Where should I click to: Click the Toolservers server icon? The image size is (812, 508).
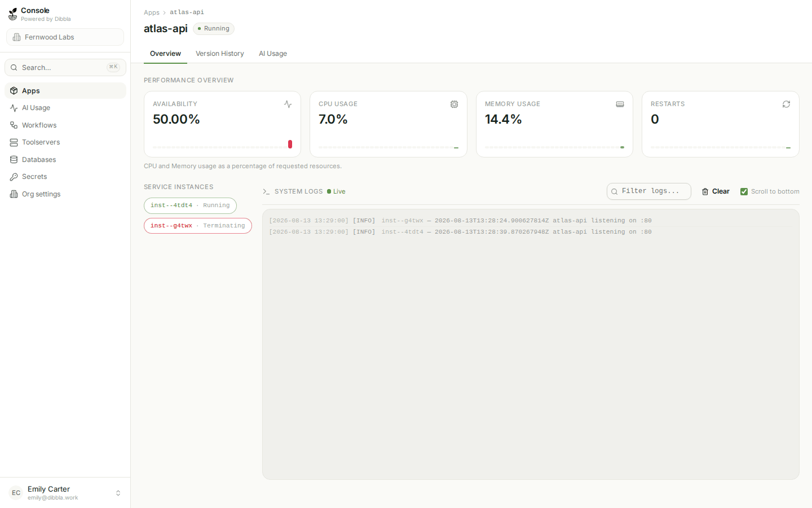tap(14, 142)
